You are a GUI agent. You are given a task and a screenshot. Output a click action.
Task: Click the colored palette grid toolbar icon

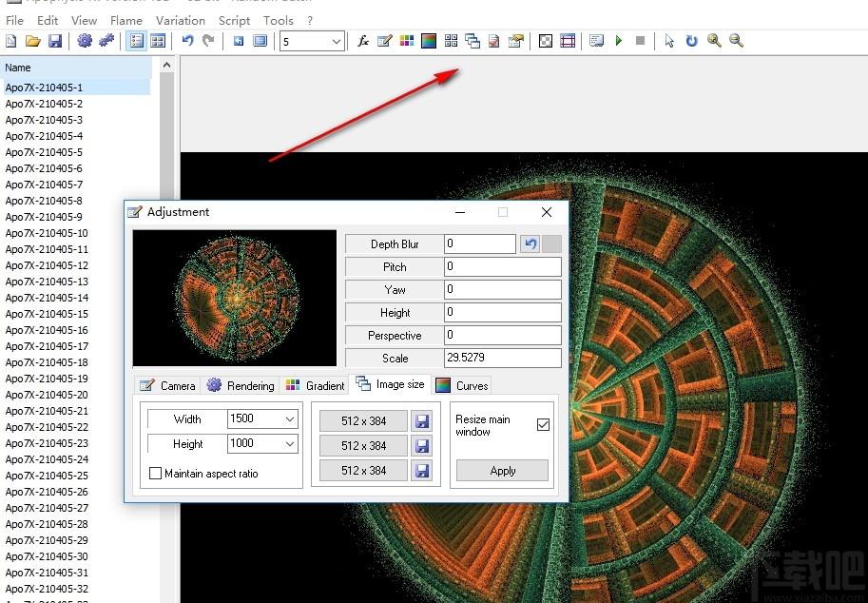(407, 41)
